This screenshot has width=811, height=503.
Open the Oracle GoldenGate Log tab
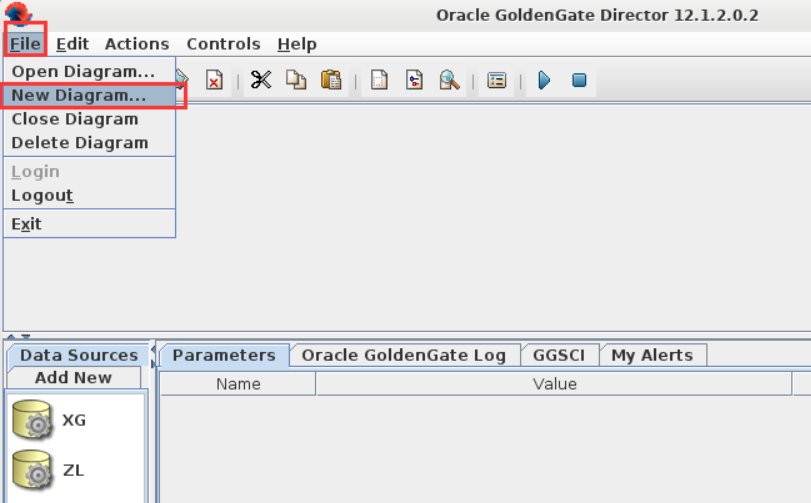point(404,355)
